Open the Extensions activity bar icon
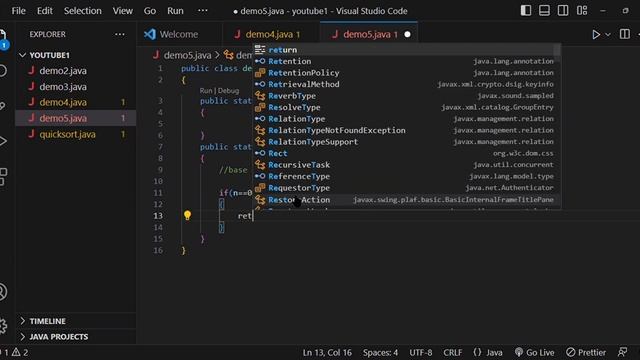This screenshot has width=640, height=360. (3, 177)
